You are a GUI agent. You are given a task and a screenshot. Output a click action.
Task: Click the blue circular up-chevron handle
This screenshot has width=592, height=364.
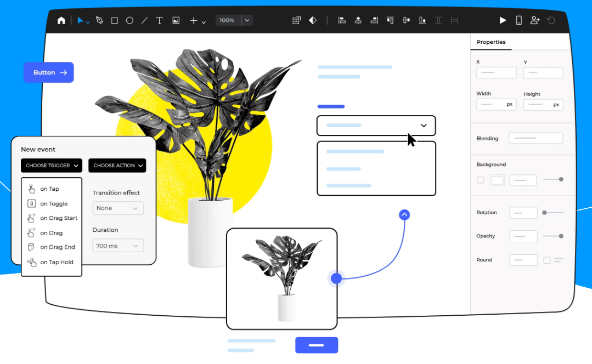click(404, 215)
